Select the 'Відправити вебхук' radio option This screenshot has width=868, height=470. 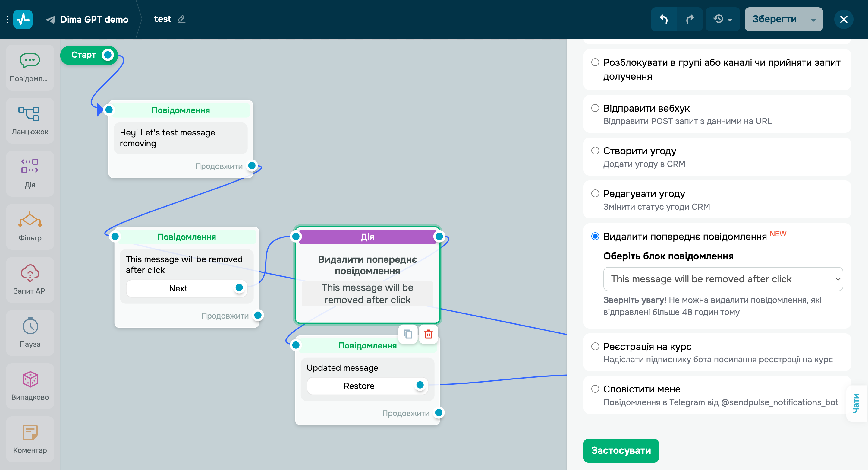tap(595, 108)
